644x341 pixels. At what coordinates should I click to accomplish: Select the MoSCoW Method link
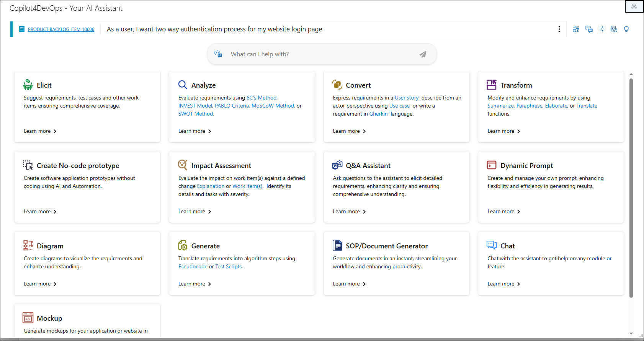click(273, 106)
